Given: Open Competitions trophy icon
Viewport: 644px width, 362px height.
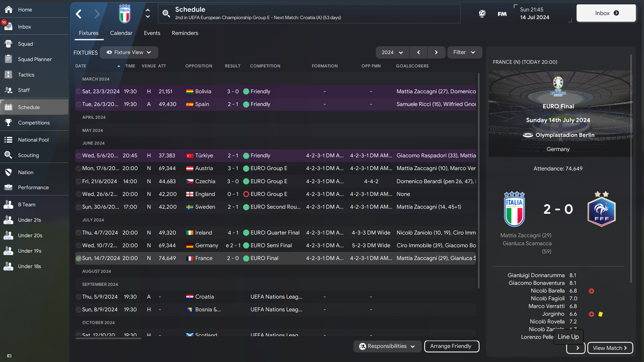Looking at the screenshot, I should 9,122.
